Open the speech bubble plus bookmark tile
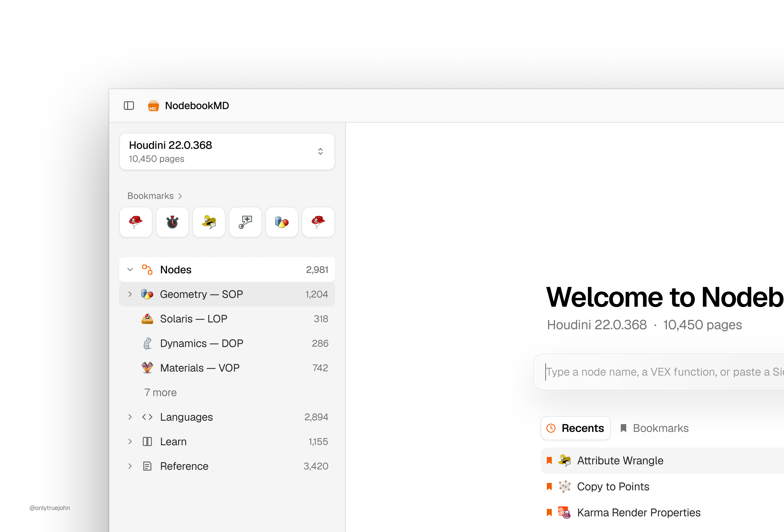784x532 pixels. [245, 222]
